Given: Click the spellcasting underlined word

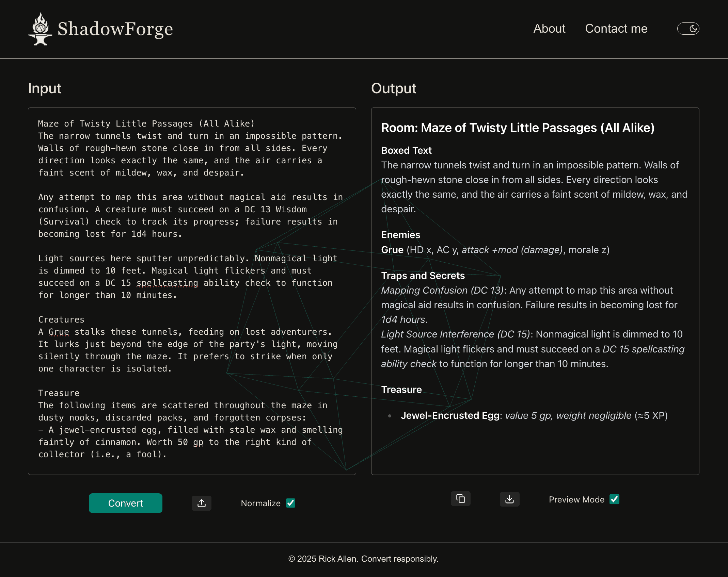Looking at the screenshot, I should pos(167,283).
